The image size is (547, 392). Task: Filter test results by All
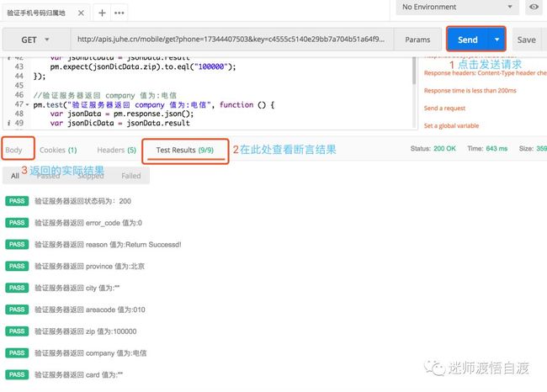point(15,176)
